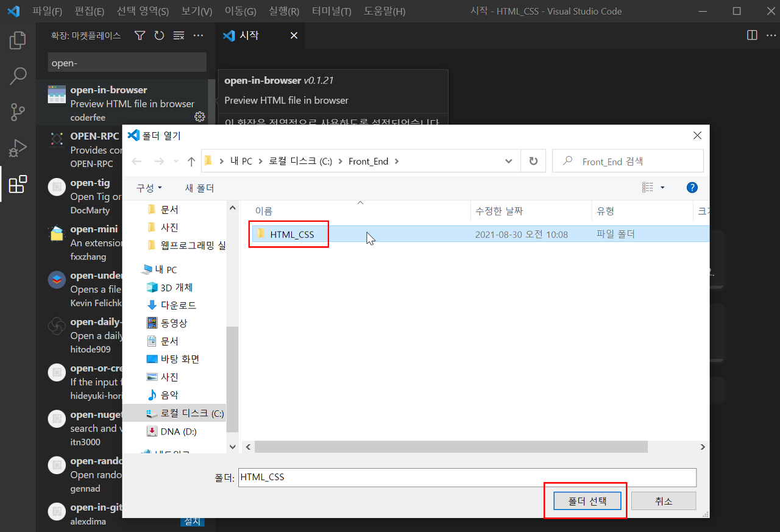Select 로컬 디스크 (C:) in navigation tree
This screenshot has height=532, width=780.
(x=185, y=413)
